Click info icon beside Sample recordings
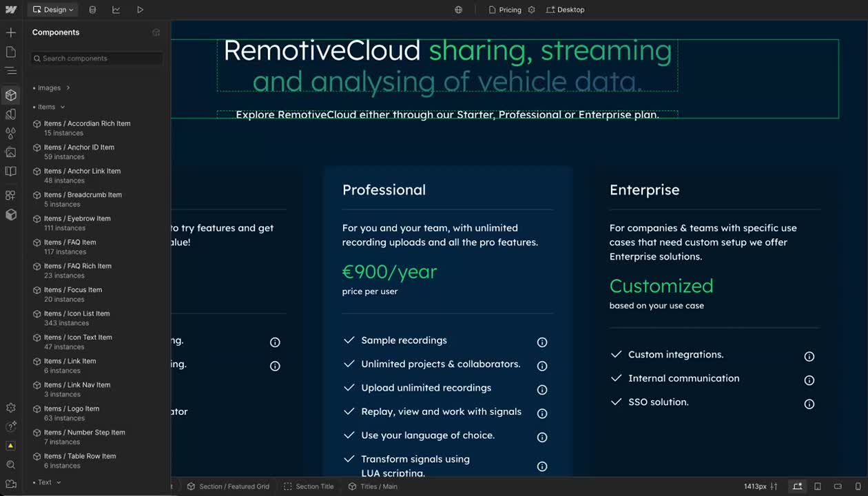868x496 pixels. click(542, 342)
